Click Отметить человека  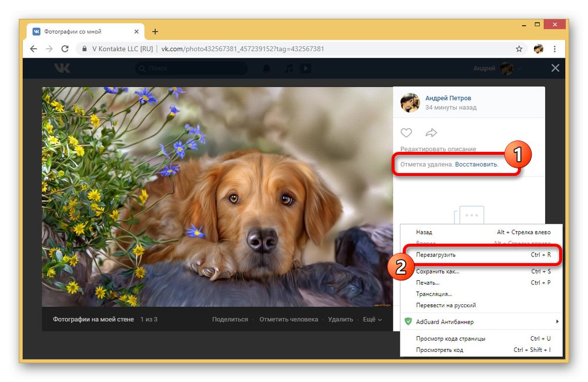289,320
